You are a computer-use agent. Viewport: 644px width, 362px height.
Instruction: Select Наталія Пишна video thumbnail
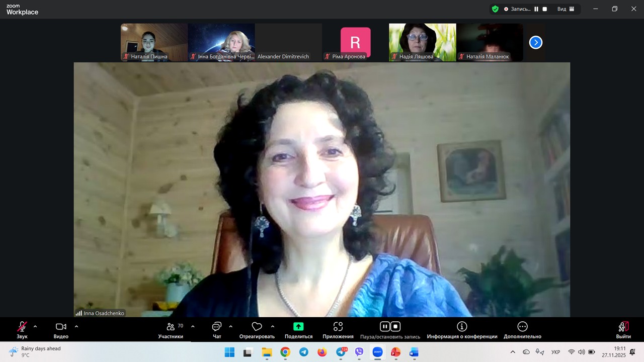[154, 42]
